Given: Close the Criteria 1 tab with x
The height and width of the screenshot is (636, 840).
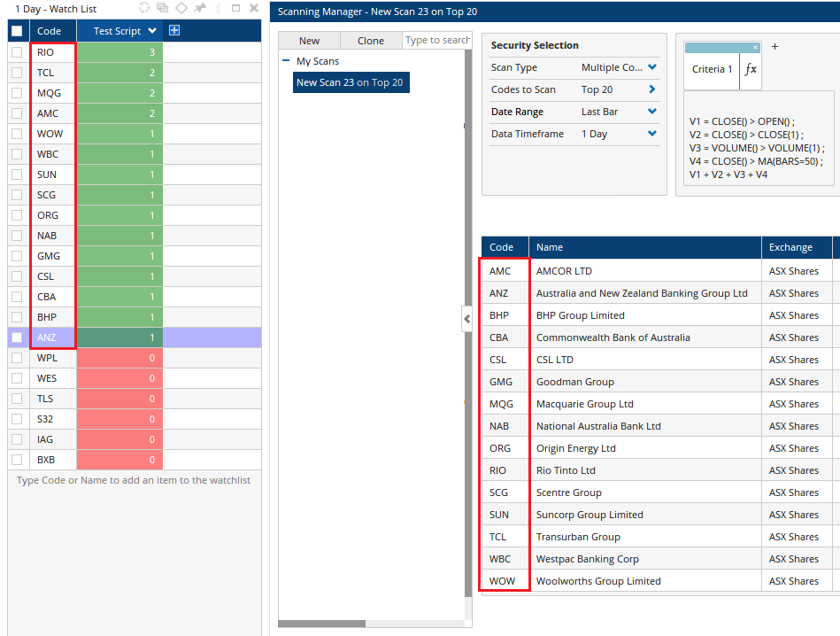Looking at the screenshot, I should [x=755, y=48].
